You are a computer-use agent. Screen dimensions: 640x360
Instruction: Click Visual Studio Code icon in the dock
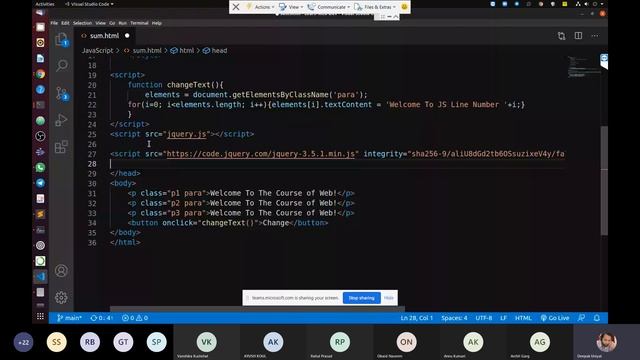[x=40, y=276]
